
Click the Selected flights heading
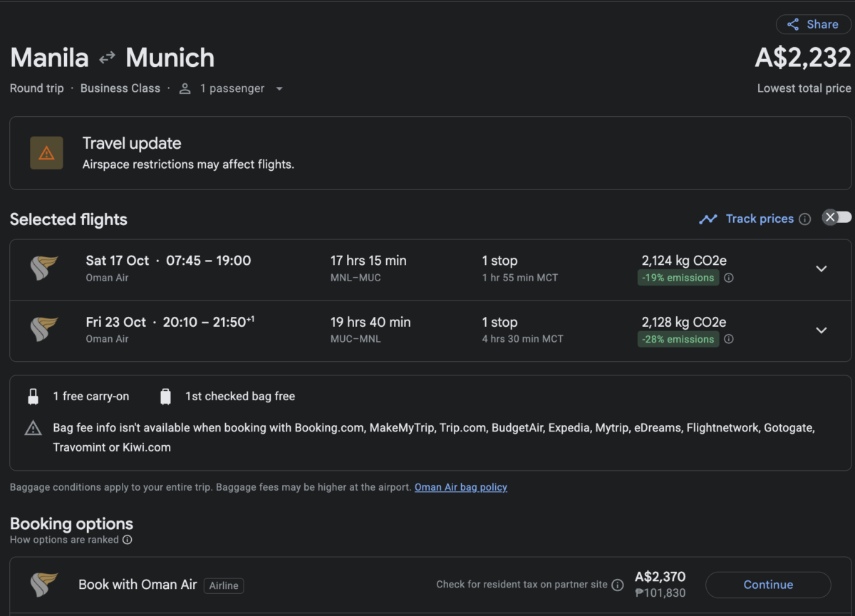coord(68,219)
